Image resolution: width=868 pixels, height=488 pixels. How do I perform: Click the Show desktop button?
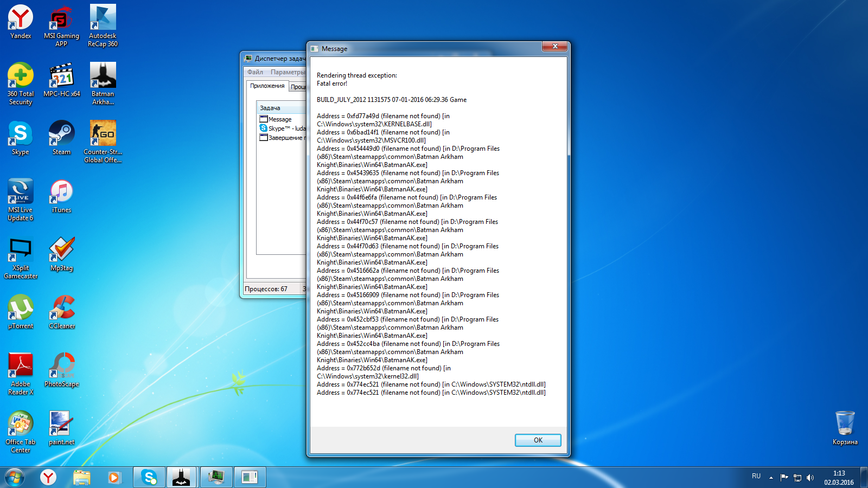864,477
